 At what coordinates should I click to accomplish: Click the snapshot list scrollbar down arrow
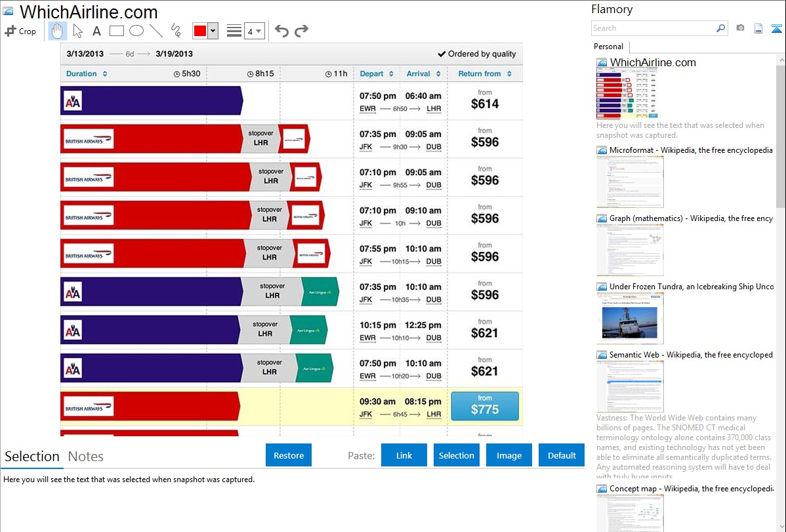[781, 527]
